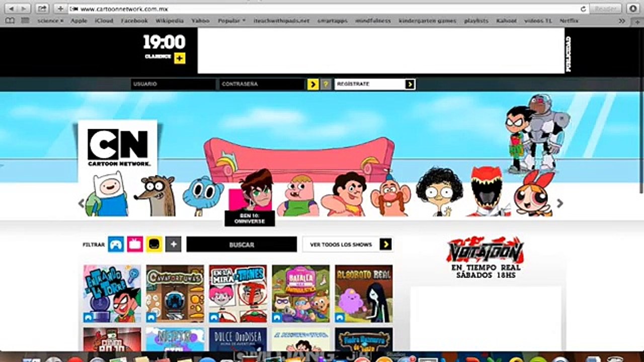Click the Safari Reader button
This screenshot has height=362, width=644.
[x=606, y=9]
